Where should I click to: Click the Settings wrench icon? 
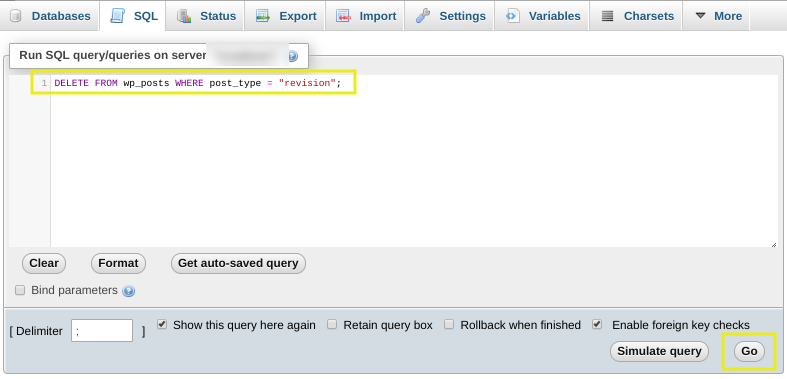(x=423, y=16)
